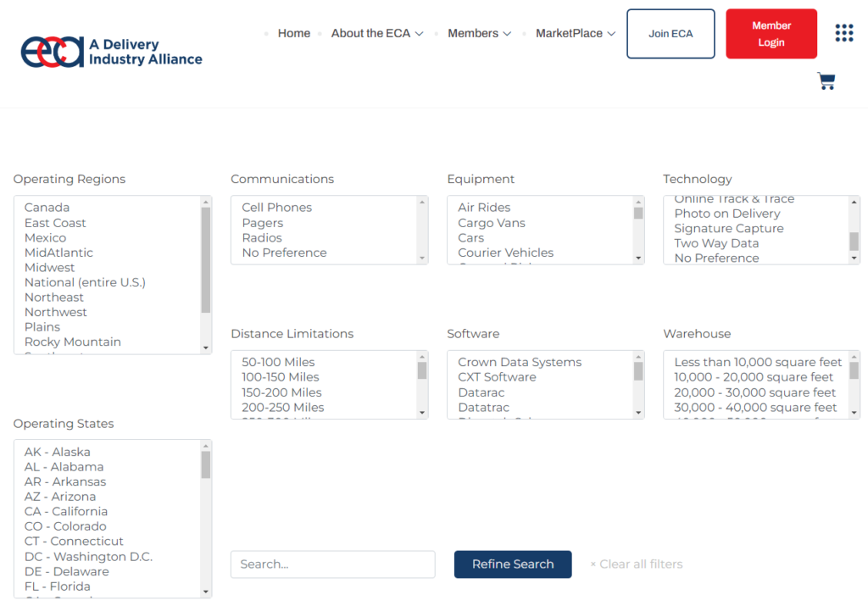Click the ECA logo

pos(111,52)
